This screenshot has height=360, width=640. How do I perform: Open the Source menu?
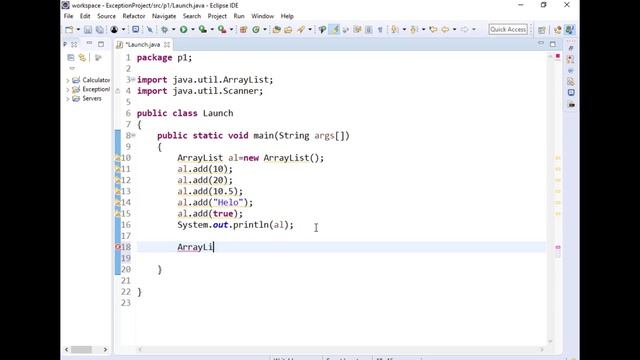(107, 16)
